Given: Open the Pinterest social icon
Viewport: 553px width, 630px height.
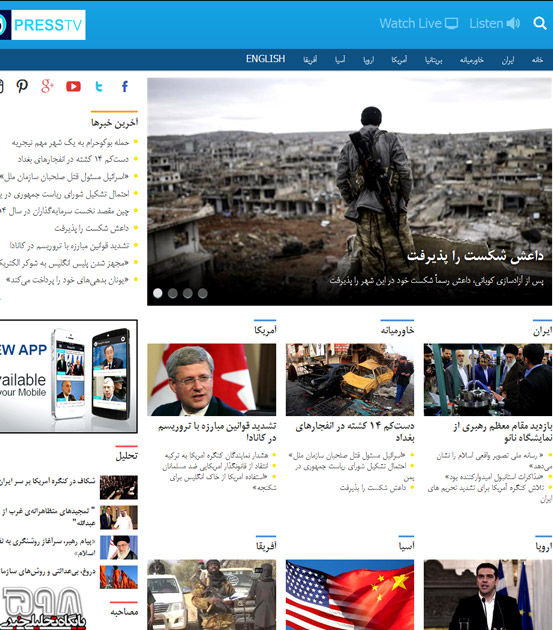Looking at the screenshot, I should 22,86.
